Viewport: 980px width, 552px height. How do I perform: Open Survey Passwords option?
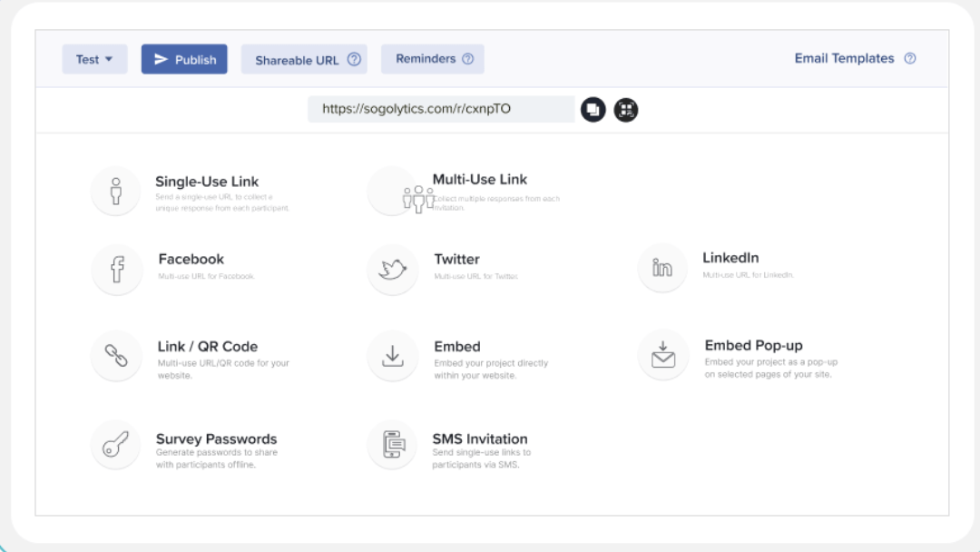216,439
